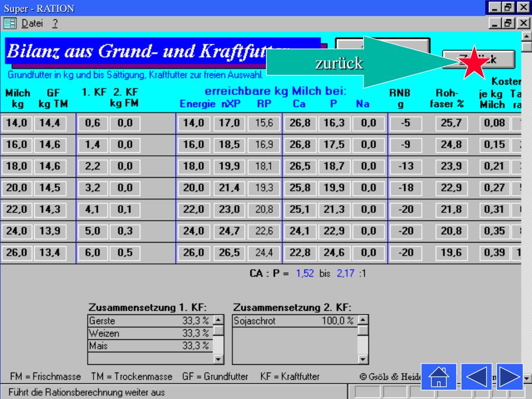This screenshot has height=399, width=532.
Task: Click 1. KF cell 0,6
Action: click(92, 123)
